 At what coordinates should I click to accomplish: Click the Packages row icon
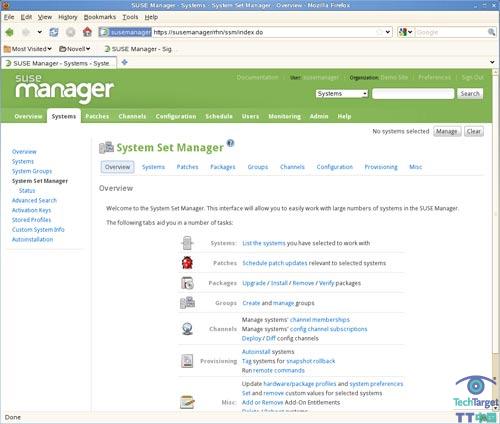click(x=187, y=283)
